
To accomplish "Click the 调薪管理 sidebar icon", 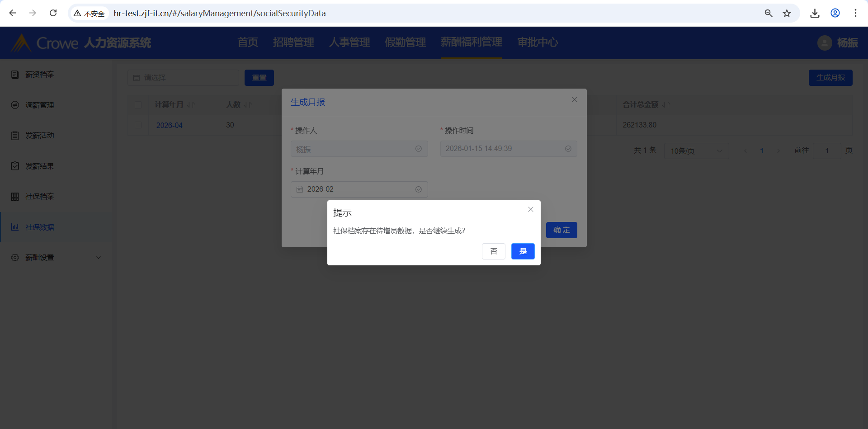I will [x=15, y=105].
